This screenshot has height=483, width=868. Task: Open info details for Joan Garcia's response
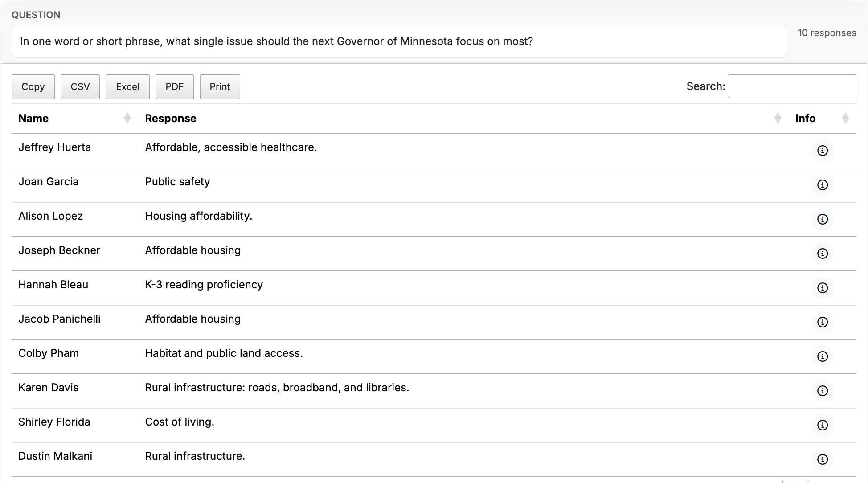tap(822, 185)
